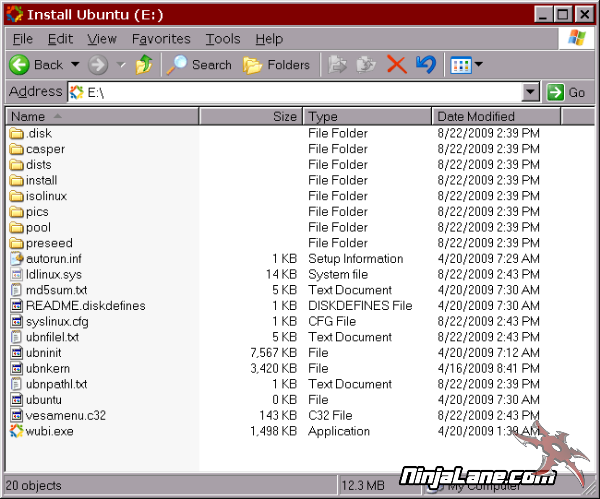This screenshot has width=600, height=499.
Task: Click the dists folder icon
Action: (x=16, y=165)
